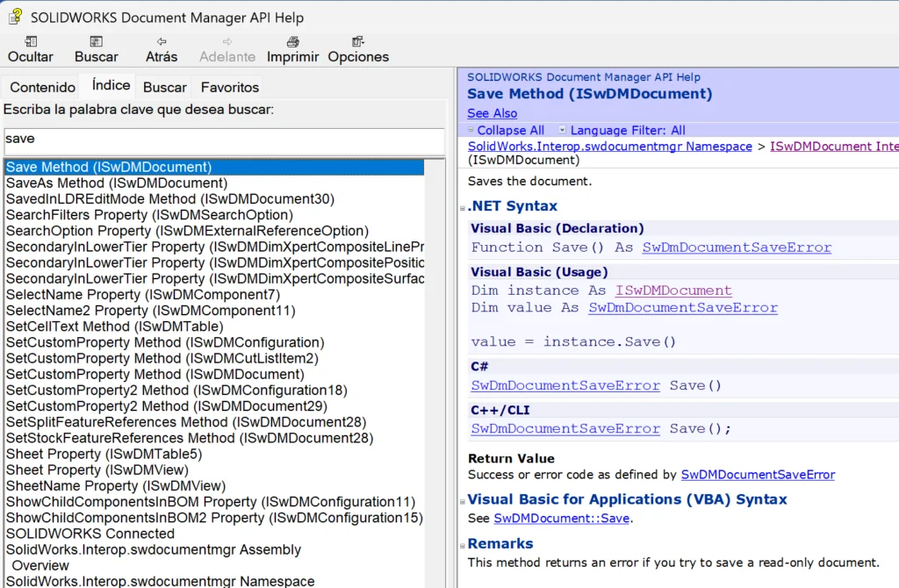Select SecondaryInLowerTier Property (ISwDMDimXpertCompositeSurfac entry
Viewport: 899px width, 588px height.
click(x=215, y=278)
